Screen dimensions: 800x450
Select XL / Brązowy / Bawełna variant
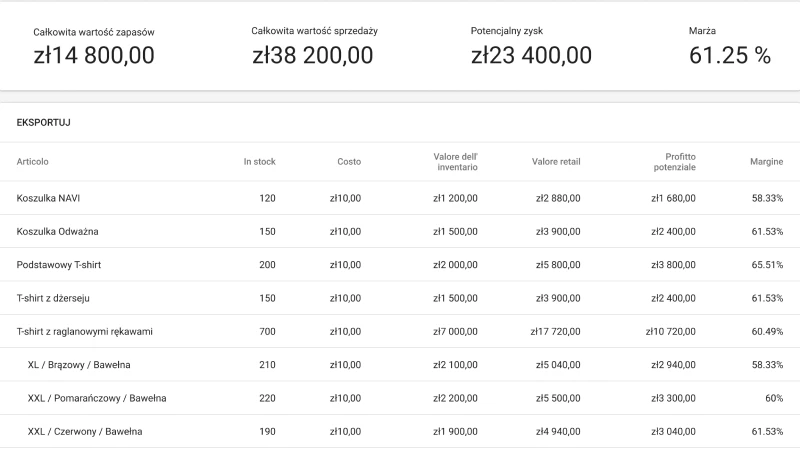coord(79,365)
